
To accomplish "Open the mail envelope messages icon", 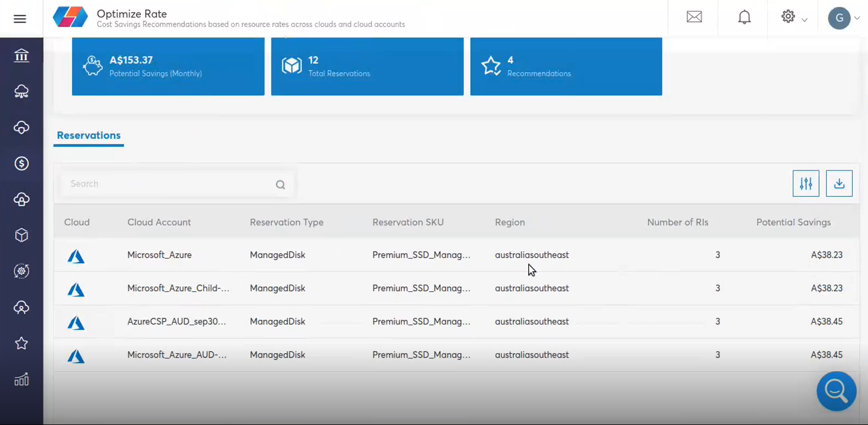I will pos(694,17).
